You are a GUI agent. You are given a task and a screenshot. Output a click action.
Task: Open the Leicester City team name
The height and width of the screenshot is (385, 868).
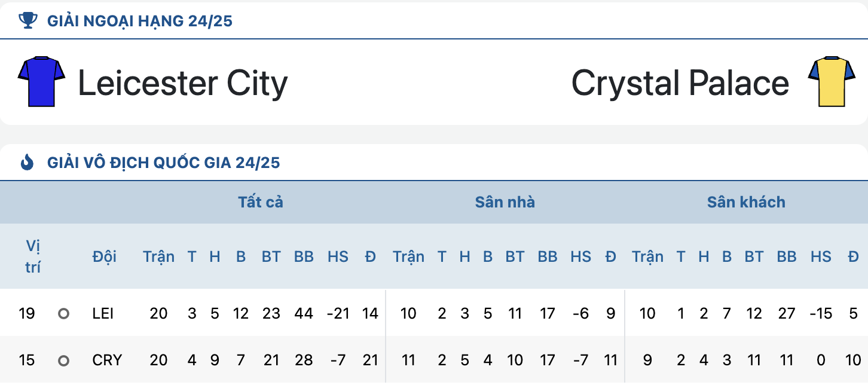point(183,83)
